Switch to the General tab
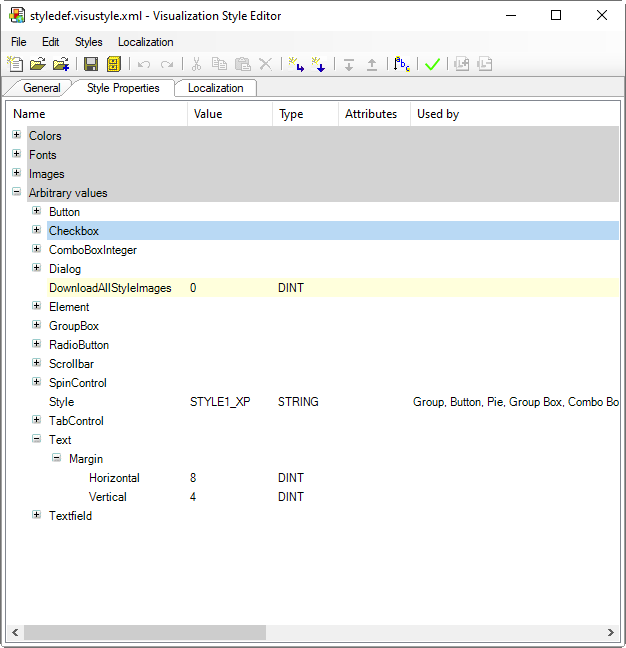This screenshot has width=626, height=648. click(42, 88)
